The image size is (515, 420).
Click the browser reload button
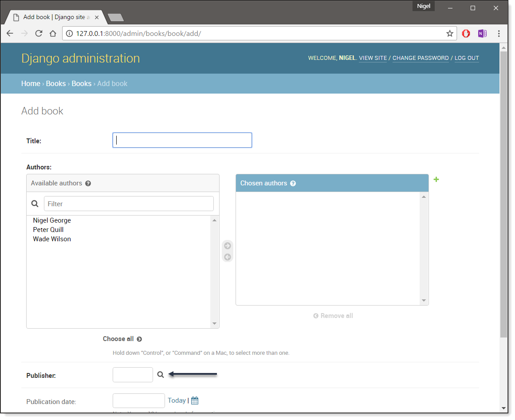coord(39,34)
